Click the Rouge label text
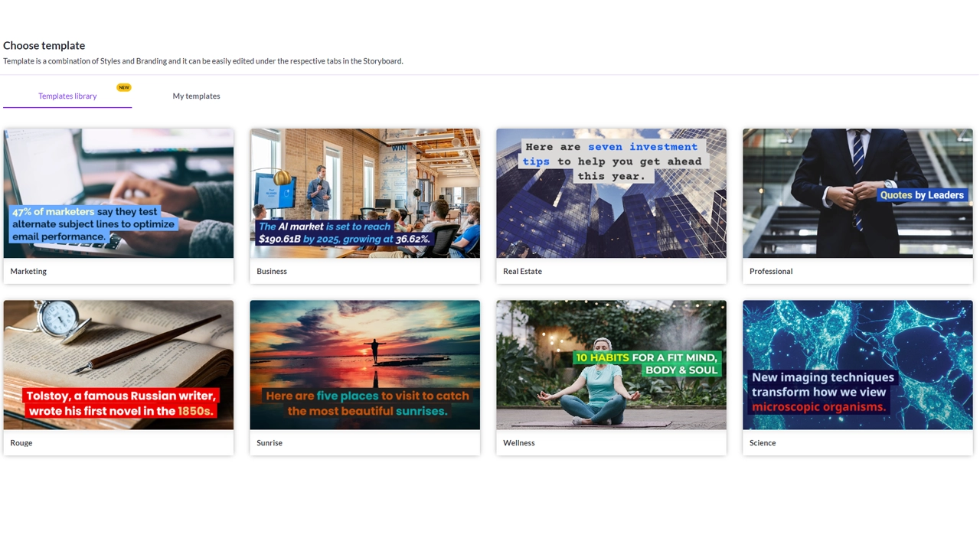This screenshot has height=551, width=980. (x=21, y=442)
